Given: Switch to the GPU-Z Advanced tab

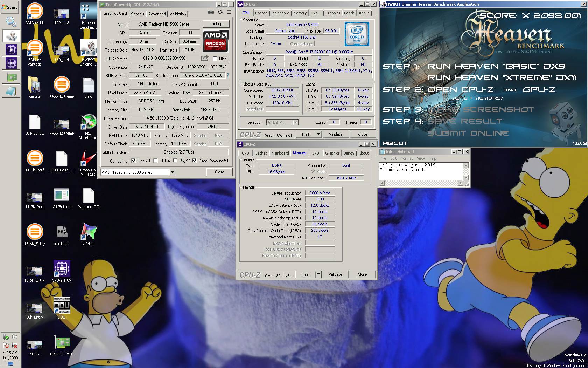Looking at the screenshot, I should [157, 14].
